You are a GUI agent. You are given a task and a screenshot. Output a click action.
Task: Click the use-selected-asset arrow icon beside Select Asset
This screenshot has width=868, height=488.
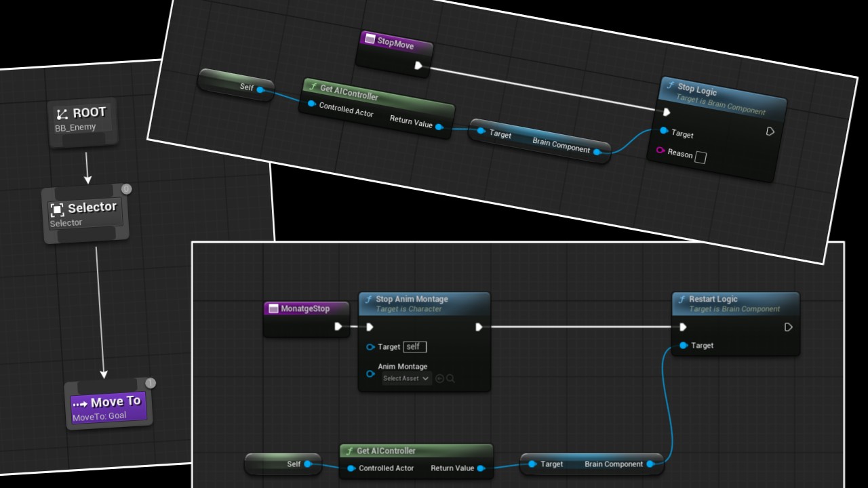pyautogui.click(x=439, y=378)
